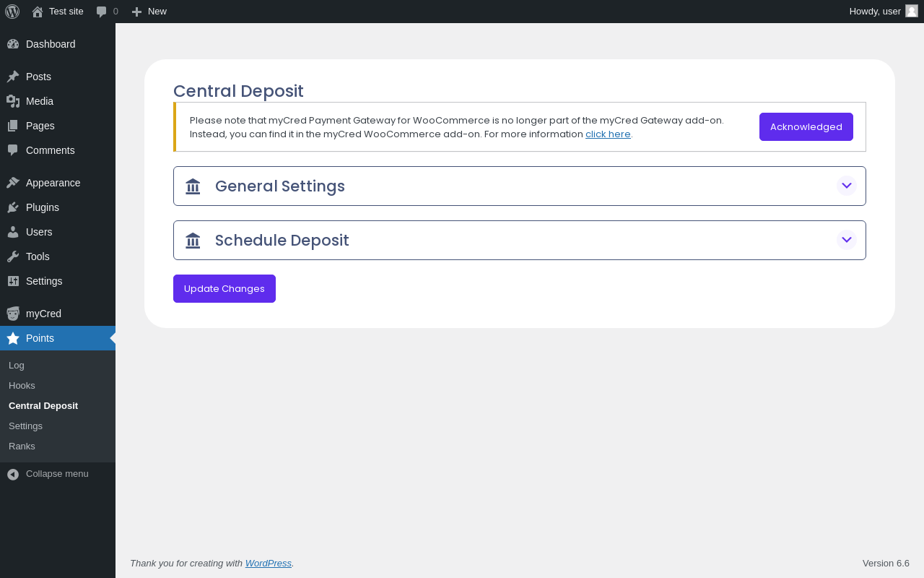Image resolution: width=924 pixels, height=578 pixels.
Task: Click the Points star icon
Action: (13, 338)
